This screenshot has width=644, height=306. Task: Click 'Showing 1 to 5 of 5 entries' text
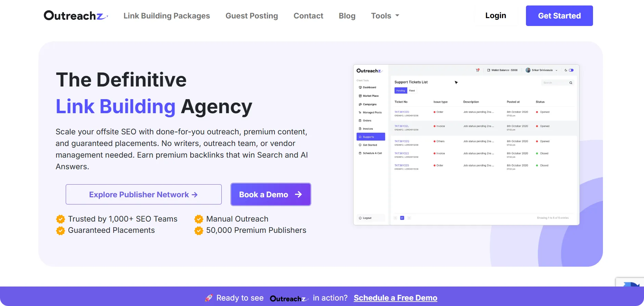[553, 218]
